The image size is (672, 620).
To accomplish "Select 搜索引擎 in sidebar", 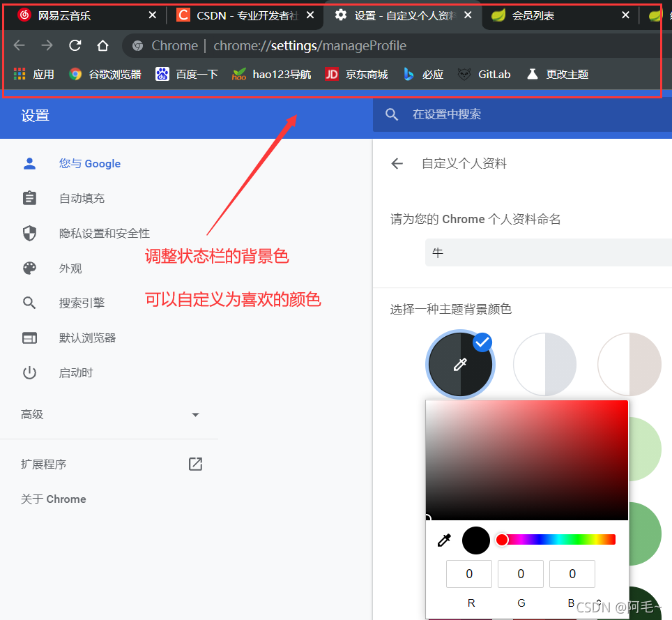I will click(82, 303).
